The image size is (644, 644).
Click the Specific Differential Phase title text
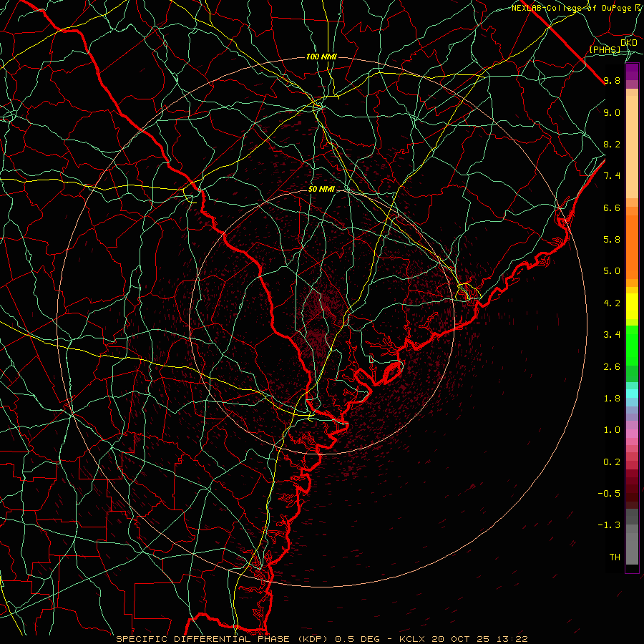[224, 639]
